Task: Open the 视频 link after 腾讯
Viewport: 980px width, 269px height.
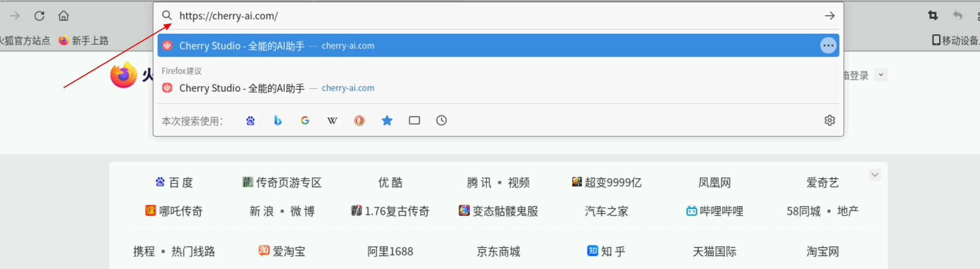Action: point(519,183)
